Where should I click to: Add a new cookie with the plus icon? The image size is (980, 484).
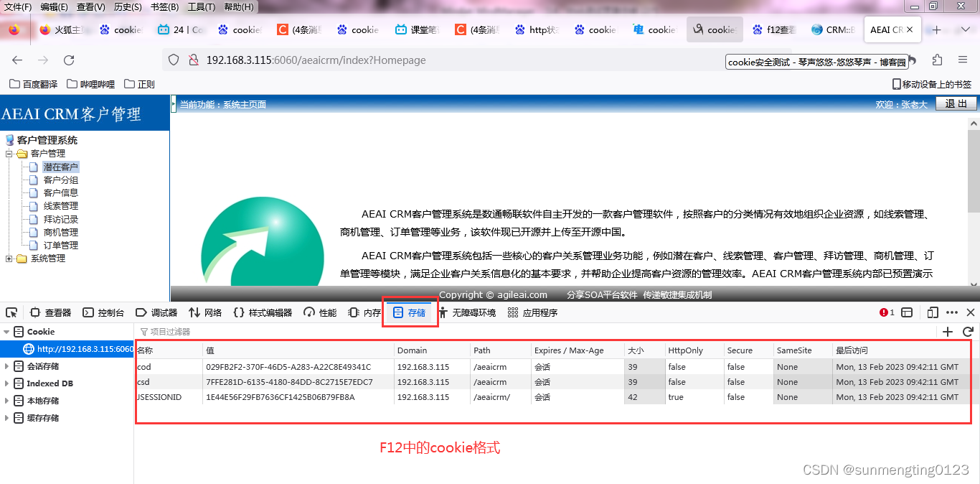pos(947,332)
